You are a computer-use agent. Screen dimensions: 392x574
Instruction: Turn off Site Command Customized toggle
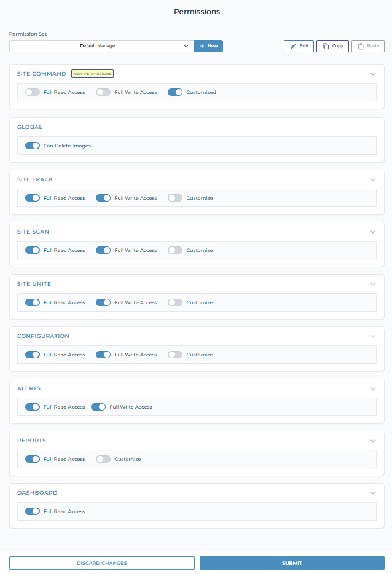pos(175,92)
